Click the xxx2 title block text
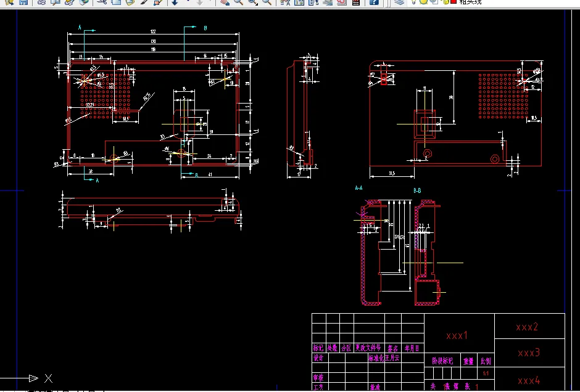This screenshot has width=580, height=392. click(x=527, y=327)
